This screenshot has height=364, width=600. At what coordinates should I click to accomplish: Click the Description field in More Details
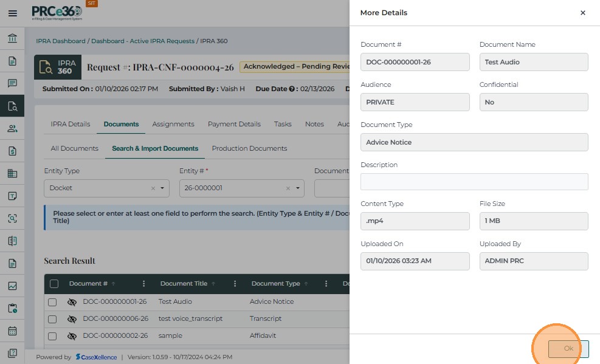[474, 182]
